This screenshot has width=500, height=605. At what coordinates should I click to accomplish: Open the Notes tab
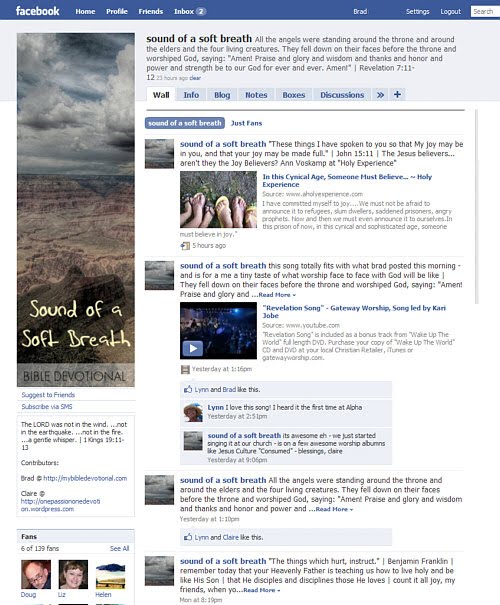click(256, 95)
